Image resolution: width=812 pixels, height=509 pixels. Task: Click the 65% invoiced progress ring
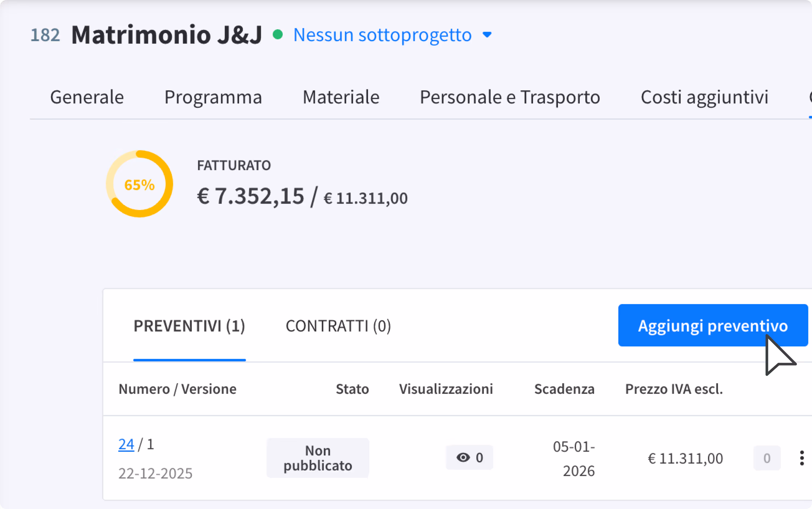140,184
